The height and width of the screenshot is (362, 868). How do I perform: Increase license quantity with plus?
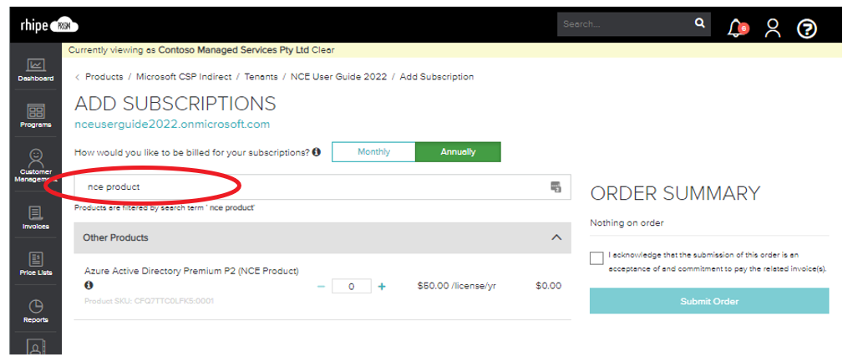click(382, 287)
